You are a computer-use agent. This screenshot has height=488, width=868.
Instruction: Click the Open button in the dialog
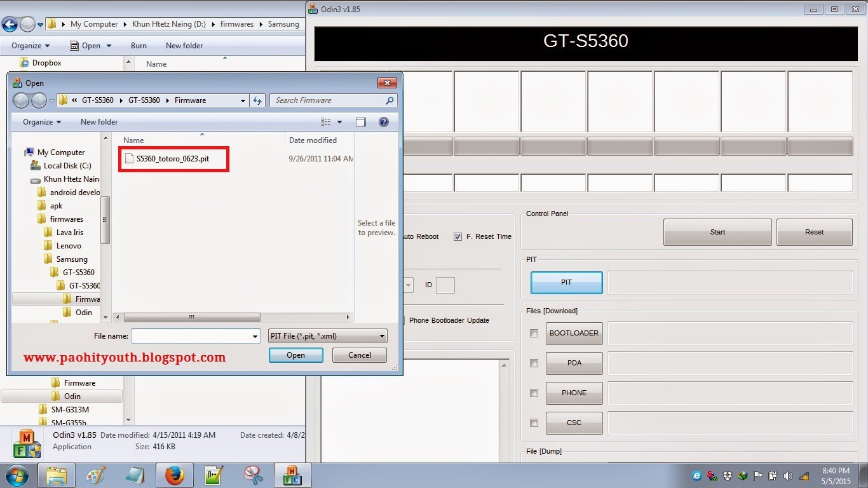click(x=295, y=355)
